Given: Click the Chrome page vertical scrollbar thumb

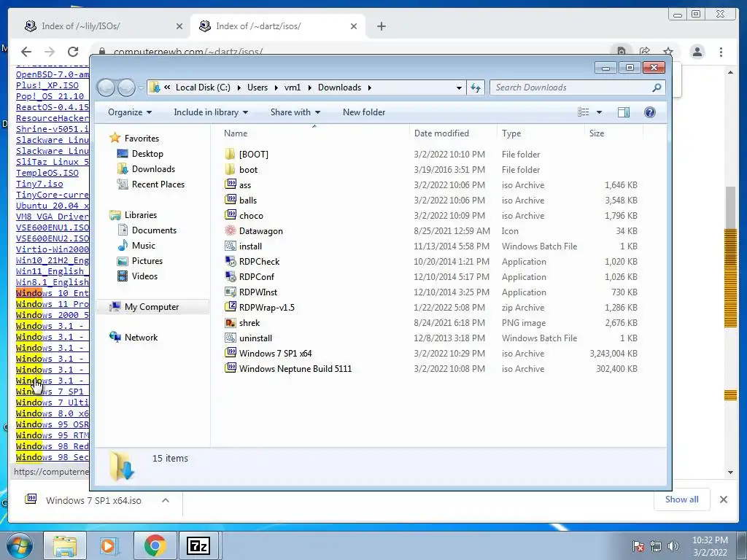Looking at the screenshot, I should pos(730,208).
